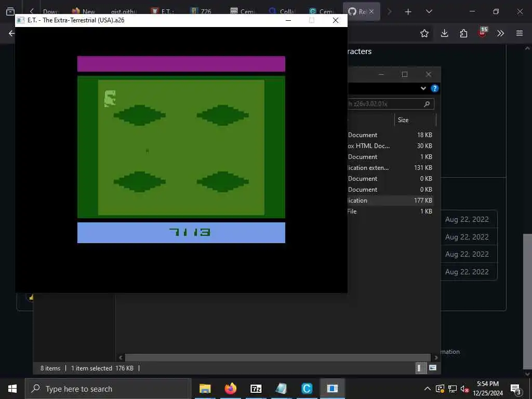532x399 pixels.
Task: List all tabs via the tab strip chevron
Action: pos(429,11)
